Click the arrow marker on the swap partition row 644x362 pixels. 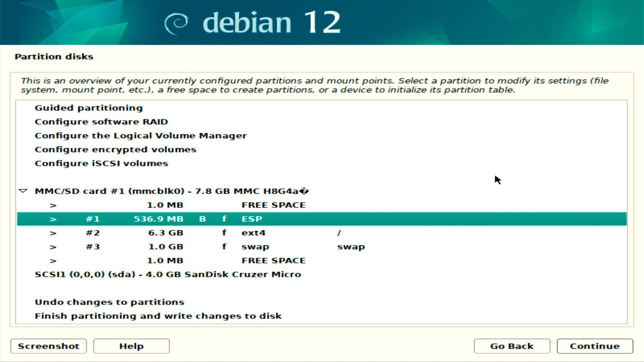click(x=53, y=247)
